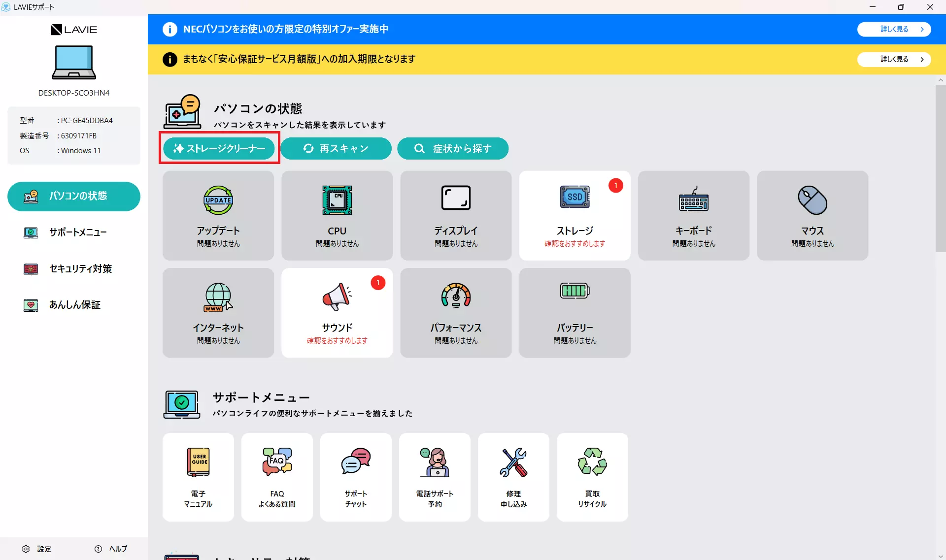The image size is (946, 560).
Task: Click the OS value Windows 11
Action: pos(81,151)
